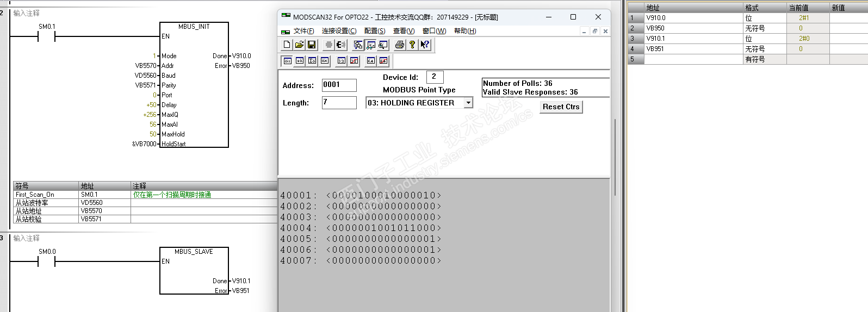Open MODBUS Point Type dropdown
The width and height of the screenshot is (868, 312).
[x=468, y=103]
